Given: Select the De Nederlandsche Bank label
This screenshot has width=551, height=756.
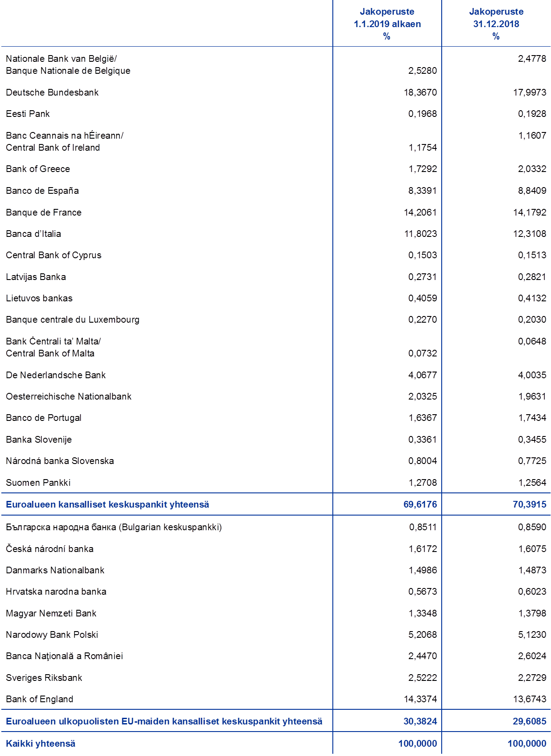Looking at the screenshot, I should coord(56,375).
